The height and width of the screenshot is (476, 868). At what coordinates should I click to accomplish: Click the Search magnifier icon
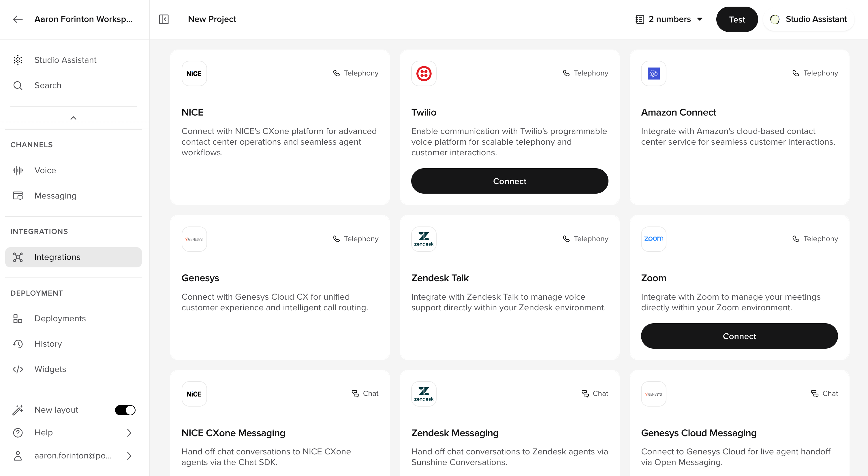tap(18, 86)
